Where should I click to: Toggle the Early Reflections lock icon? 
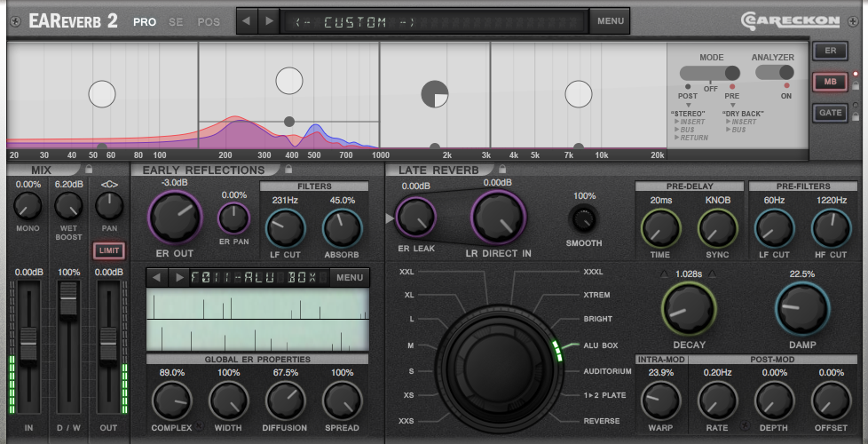click(288, 169)
